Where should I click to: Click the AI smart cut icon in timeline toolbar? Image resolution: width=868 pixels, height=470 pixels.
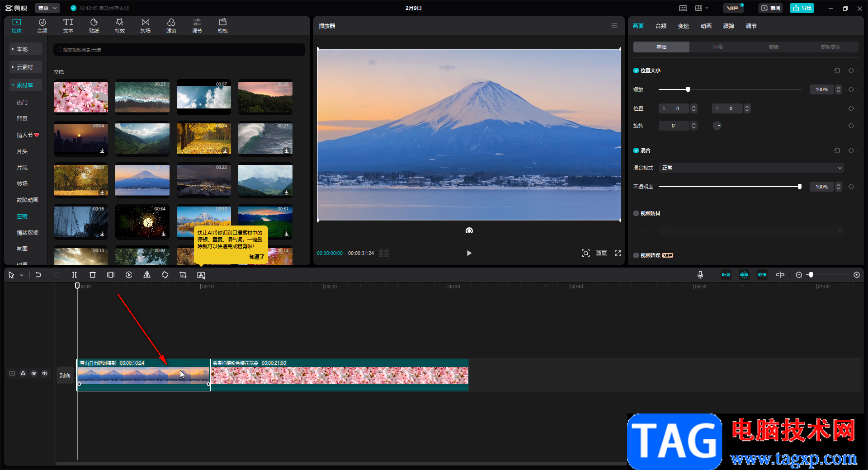[201, 275]
